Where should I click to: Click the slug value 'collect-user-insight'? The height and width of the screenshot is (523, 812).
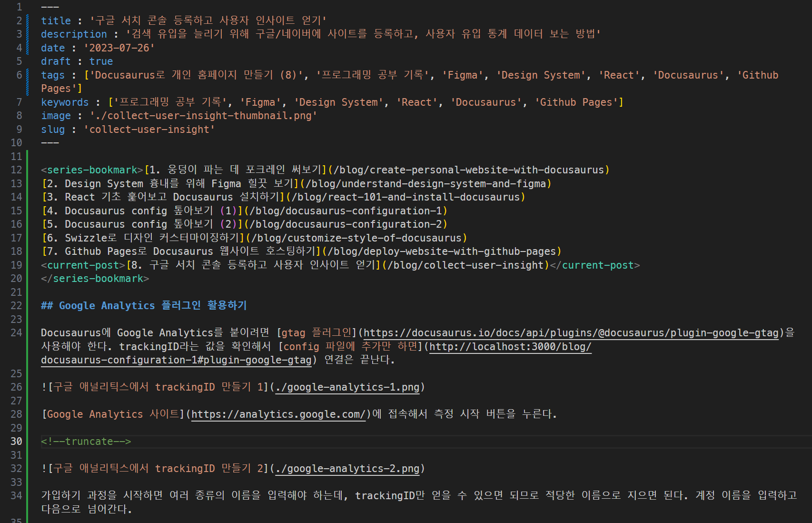[149, 130]
